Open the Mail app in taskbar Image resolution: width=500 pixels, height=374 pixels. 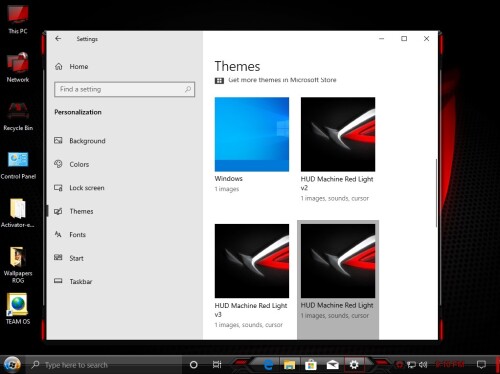pyautogui.click(x=332, y=365)
